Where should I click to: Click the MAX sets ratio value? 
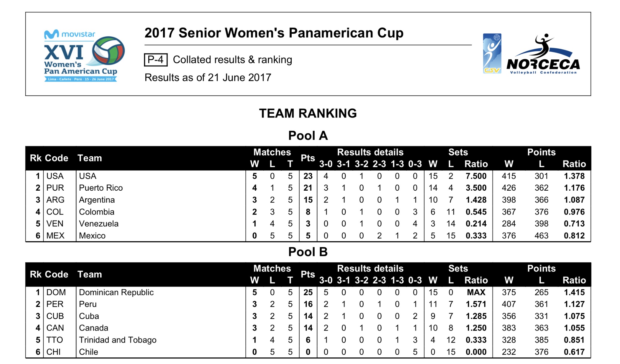(x=476, y=292)
